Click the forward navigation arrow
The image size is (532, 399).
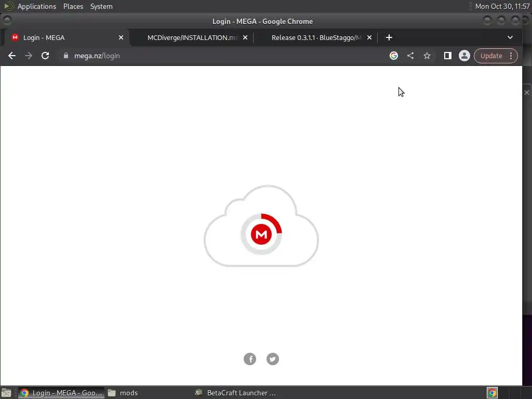click(29, 56)
